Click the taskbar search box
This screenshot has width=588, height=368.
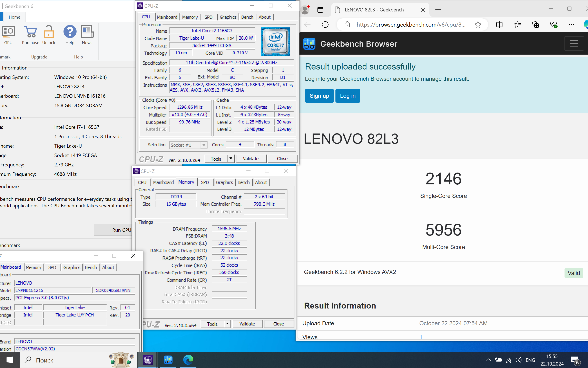tap(78, 360)
